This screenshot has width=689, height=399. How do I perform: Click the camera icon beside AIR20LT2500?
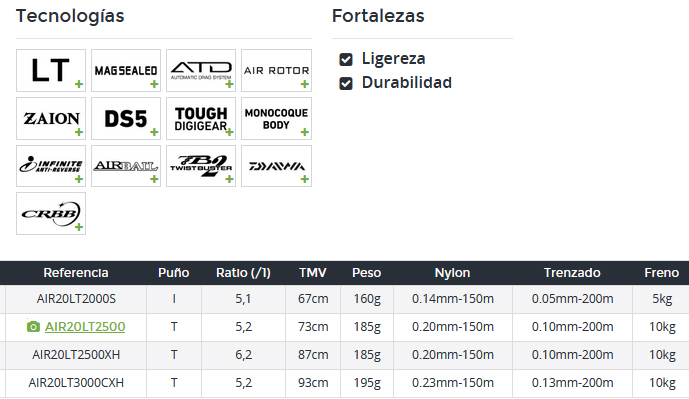pyautogui.click(x=33, y=326)
